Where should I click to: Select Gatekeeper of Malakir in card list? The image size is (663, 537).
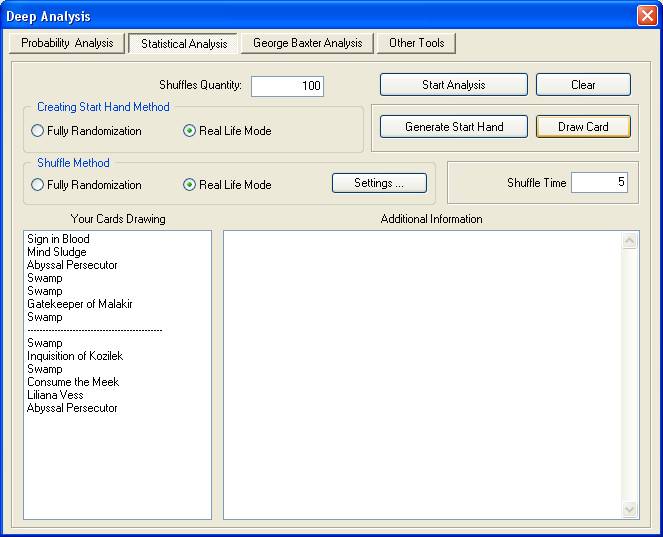(80, 304)
